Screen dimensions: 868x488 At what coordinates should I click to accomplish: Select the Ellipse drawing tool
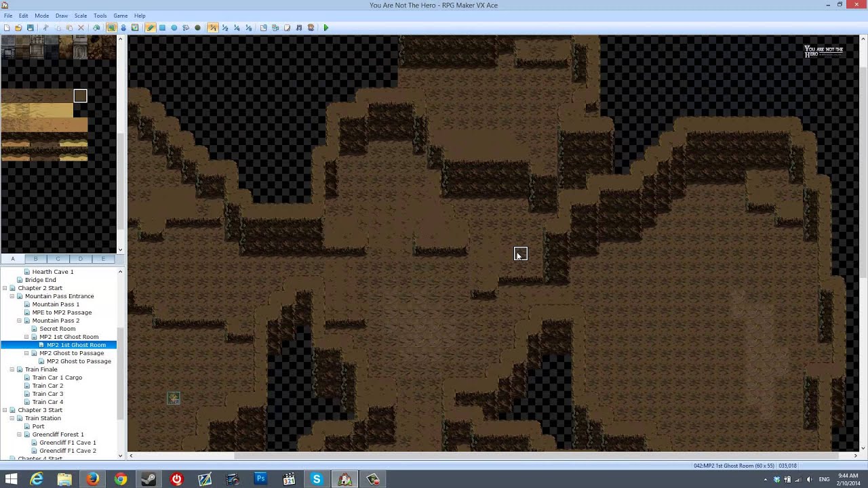tap(174, 28)
